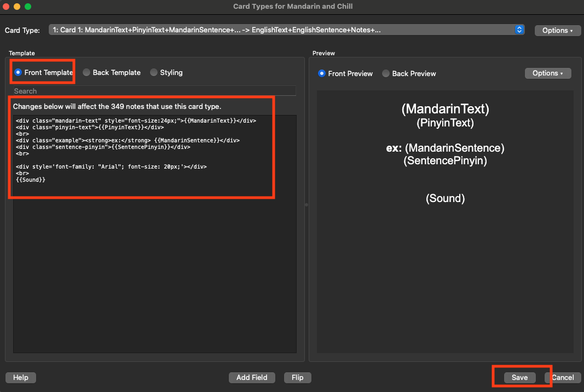Open Options menu in Preview panel

[547, 73]
